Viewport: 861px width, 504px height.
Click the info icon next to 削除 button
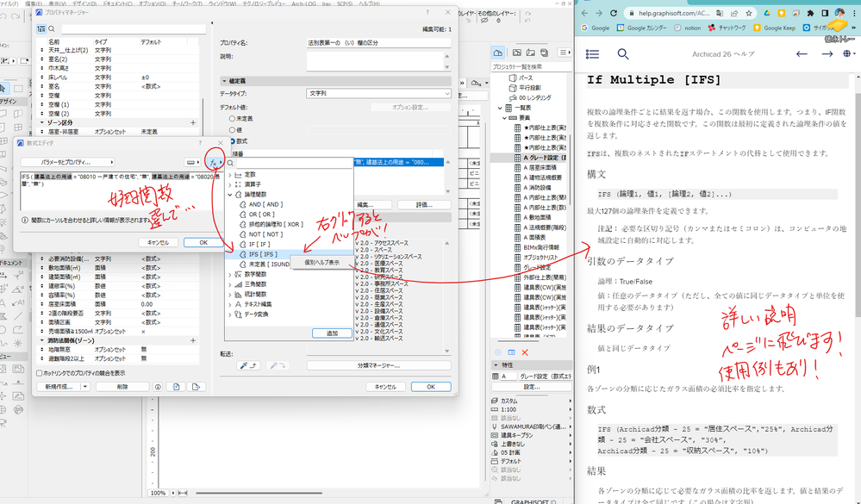[158, 387]
